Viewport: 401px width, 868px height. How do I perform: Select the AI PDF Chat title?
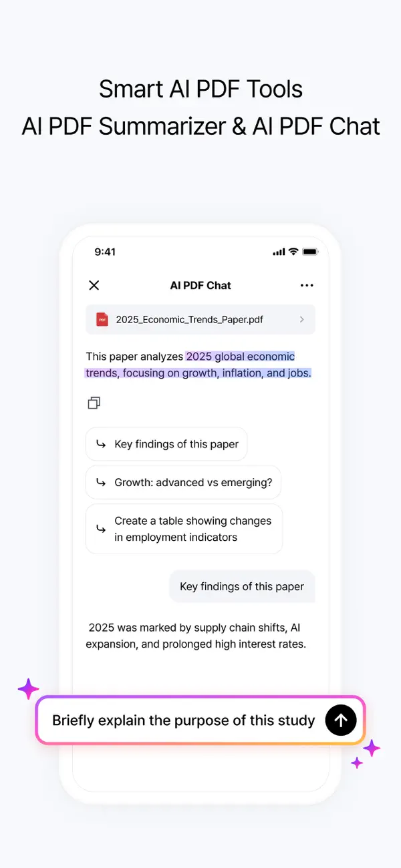click(x=200, y=285)
